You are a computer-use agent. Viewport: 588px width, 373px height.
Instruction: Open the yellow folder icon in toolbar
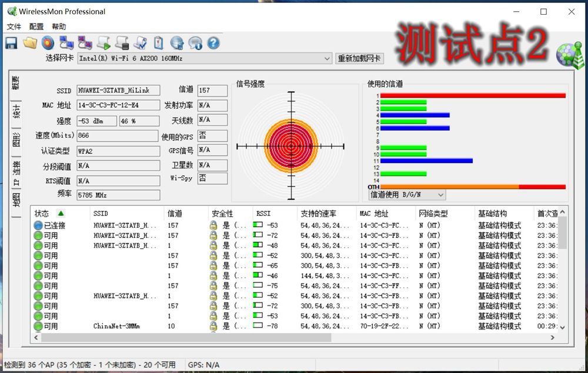[x=29, y=43]
